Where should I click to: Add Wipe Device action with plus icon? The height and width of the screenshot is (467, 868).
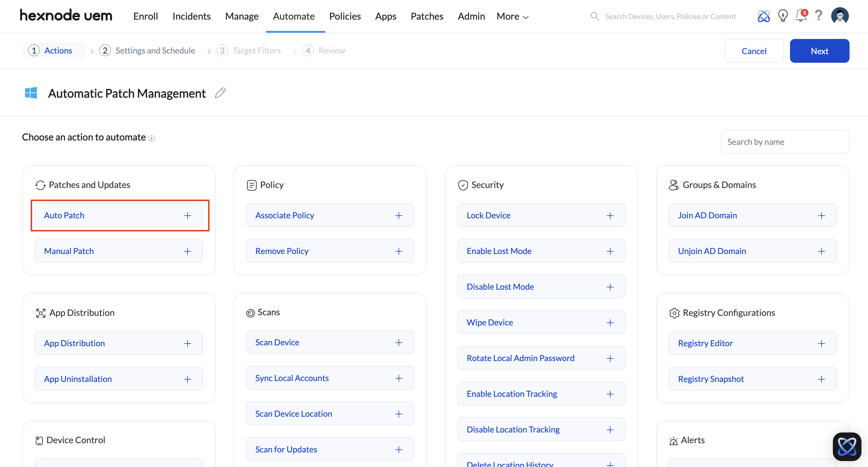point(610,322)
